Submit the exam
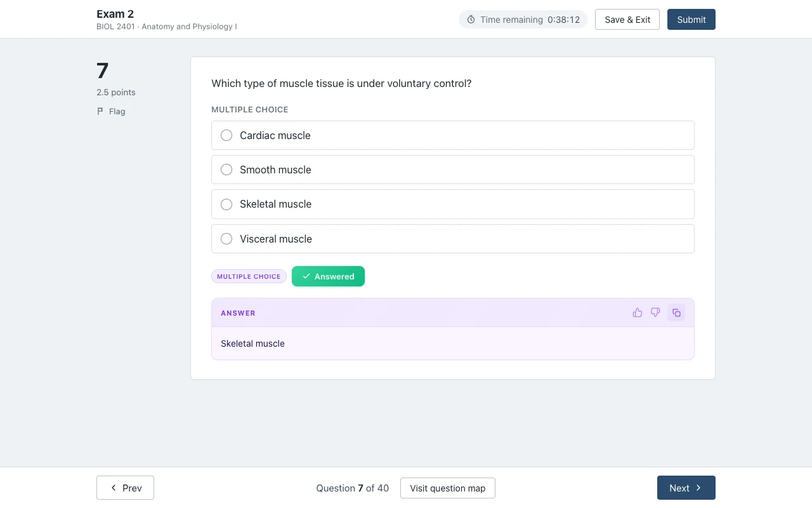 691,20
